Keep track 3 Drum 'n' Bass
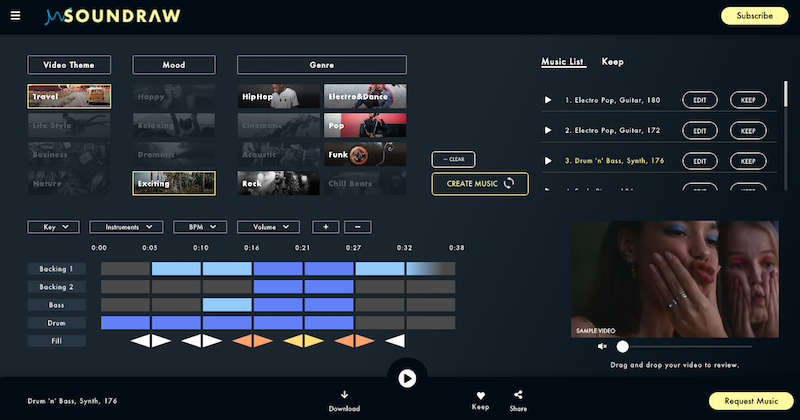Image resolution: width=800 pixels, height=420 pixels. pyautogui.click(x=748, y=161)
